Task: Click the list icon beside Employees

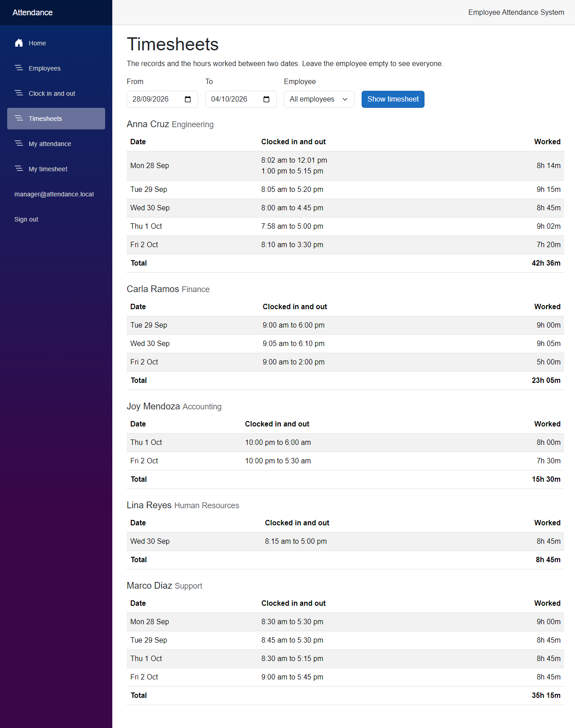Action: (x=19, y=68)
